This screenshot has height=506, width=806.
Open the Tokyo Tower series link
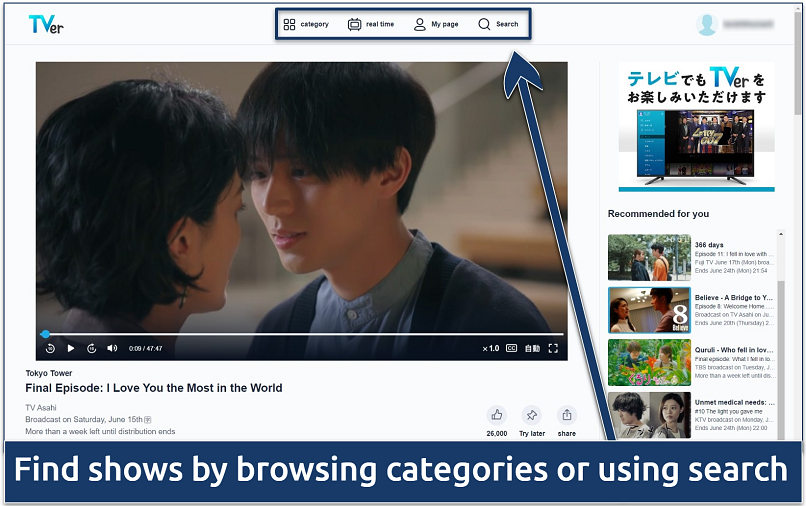click(x=49, y=373)
